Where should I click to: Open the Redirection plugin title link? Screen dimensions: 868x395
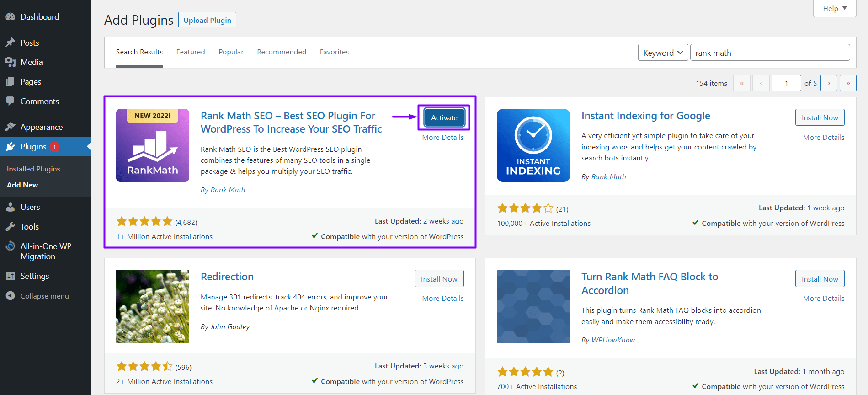point(227,277)
